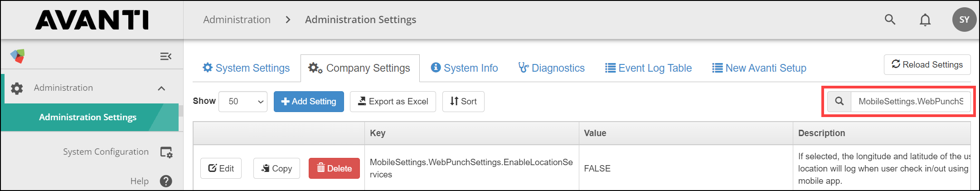This screenshot has width=980, height=191.
Task: Edit the EnableLocationServices setting row
Action: [x=221, y=168]
